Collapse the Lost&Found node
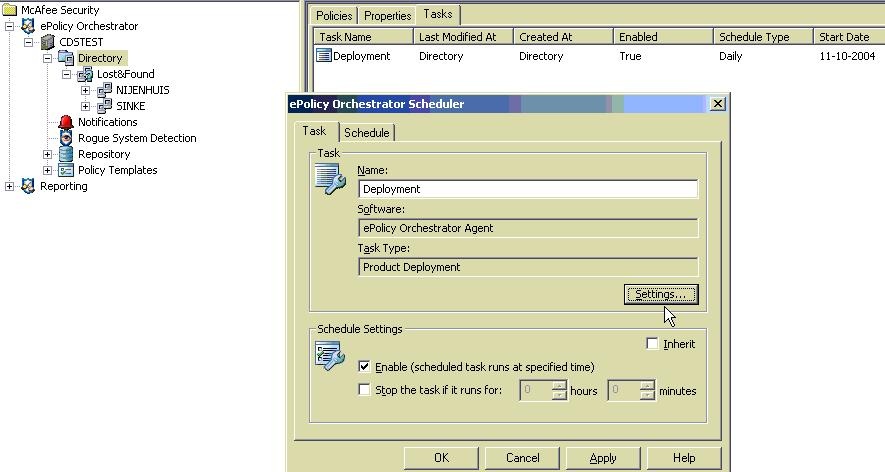 pyautogui.click(x=67, y=74)
